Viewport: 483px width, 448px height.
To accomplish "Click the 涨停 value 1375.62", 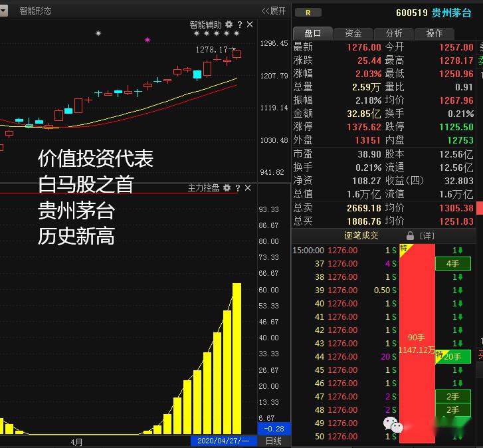I will tap(364, 127).
